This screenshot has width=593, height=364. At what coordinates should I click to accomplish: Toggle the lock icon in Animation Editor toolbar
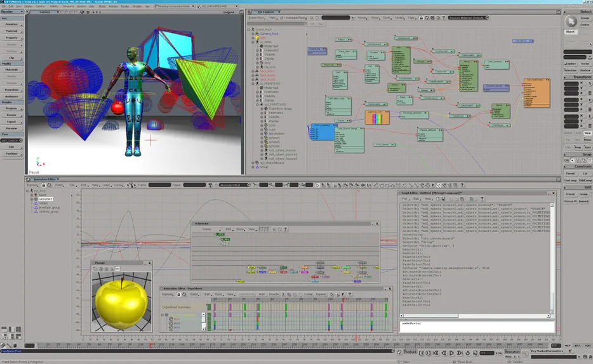click(44, 185)
